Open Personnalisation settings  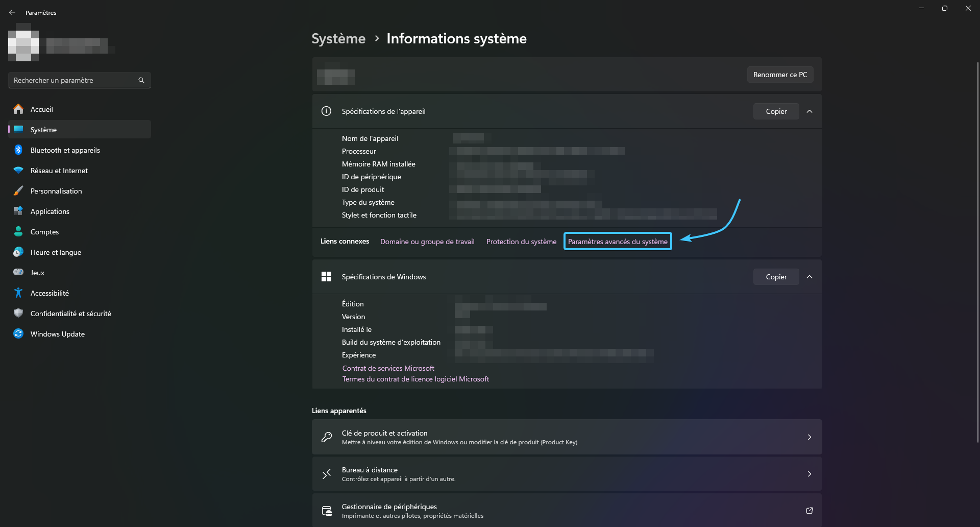point(80,190)
